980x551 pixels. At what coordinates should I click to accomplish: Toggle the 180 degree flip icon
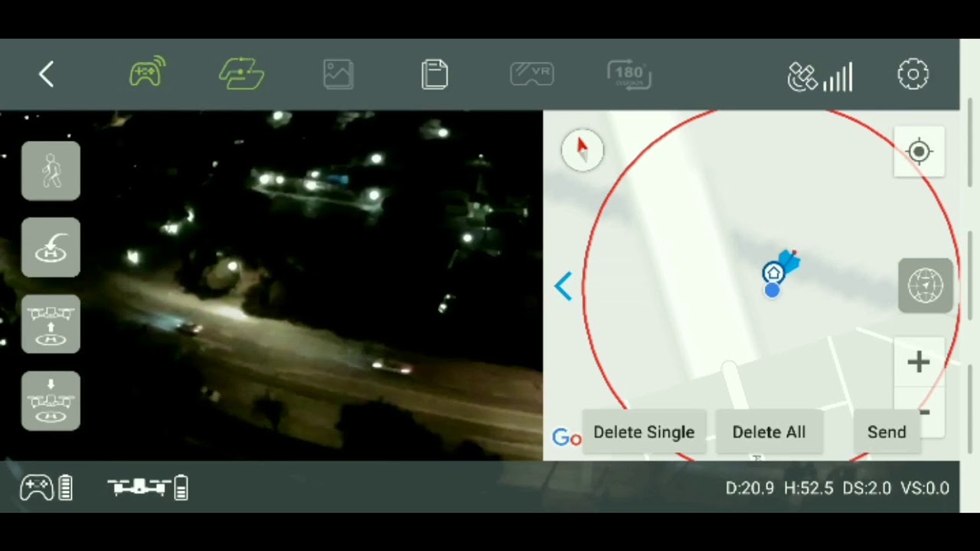point(629,74)
